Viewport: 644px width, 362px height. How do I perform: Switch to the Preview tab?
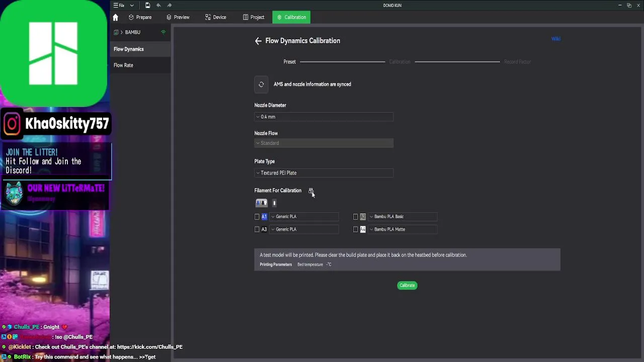tap(178, 17)
